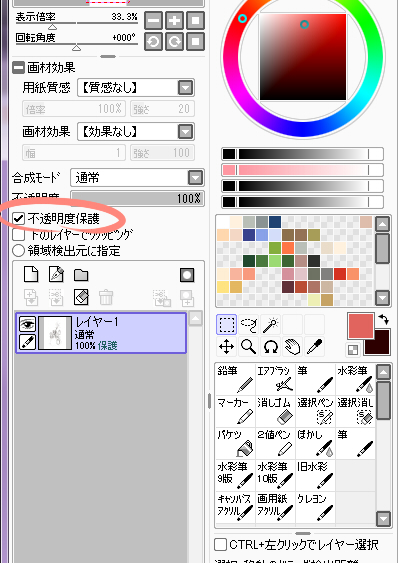Select the 選択ペン selection pen tool
The width and height of the screenshot is (398, 563).
[315, 411]
